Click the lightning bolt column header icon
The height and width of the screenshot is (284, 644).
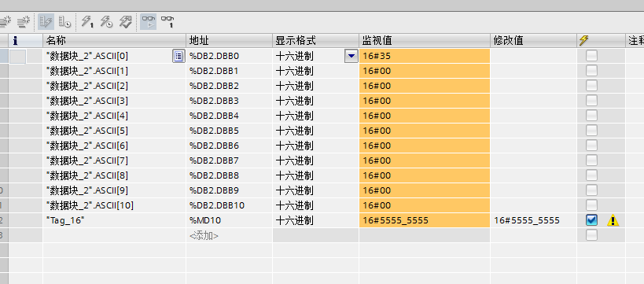tap(583, 40)
